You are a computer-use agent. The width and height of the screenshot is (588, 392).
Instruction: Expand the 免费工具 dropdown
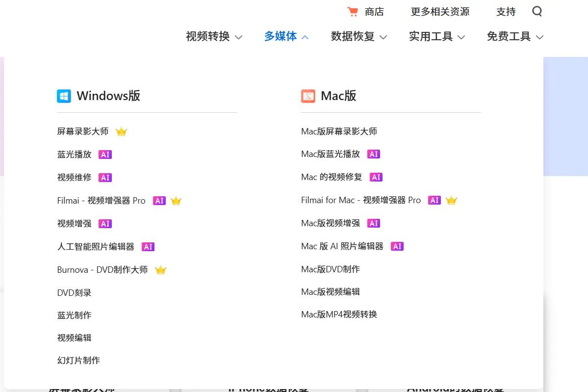(x=514, y=36)
